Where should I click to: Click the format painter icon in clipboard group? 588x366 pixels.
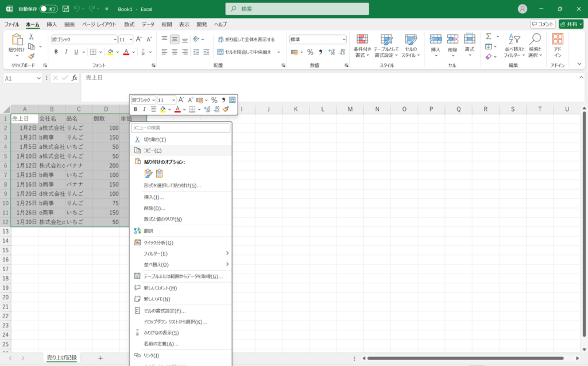[x=31, y=56]
